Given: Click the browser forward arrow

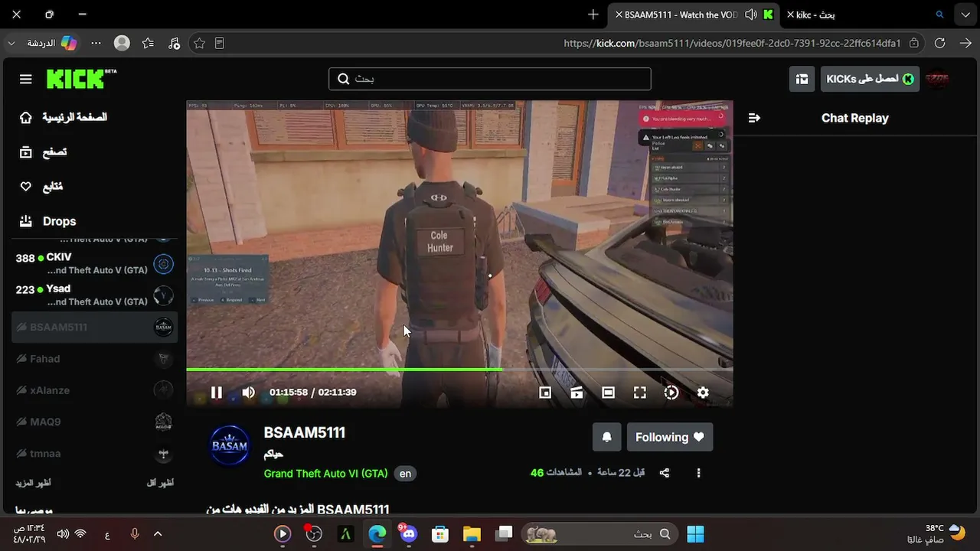Looking at the screenshot, I should [965, 44].
